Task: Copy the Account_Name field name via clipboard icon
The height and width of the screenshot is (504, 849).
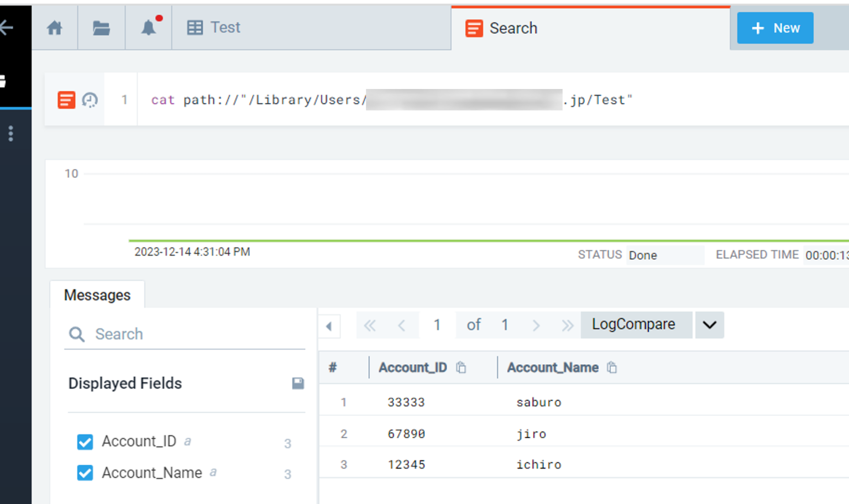Action: (611, 367)
